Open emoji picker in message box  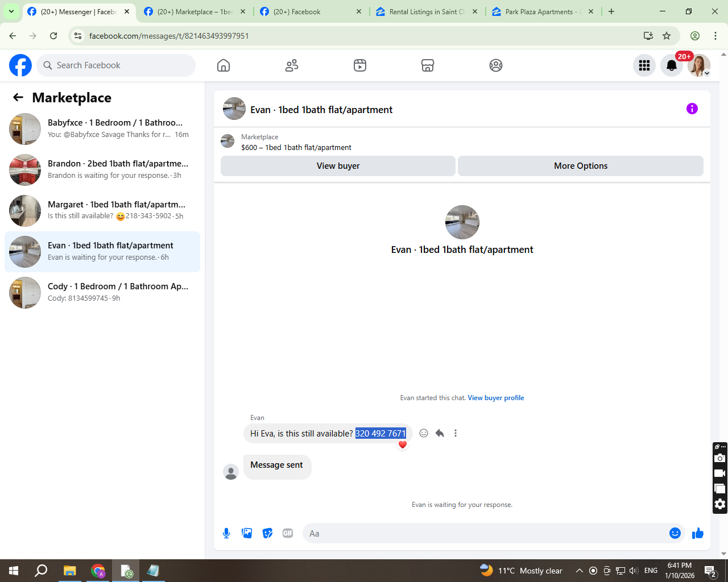[675, 533]
